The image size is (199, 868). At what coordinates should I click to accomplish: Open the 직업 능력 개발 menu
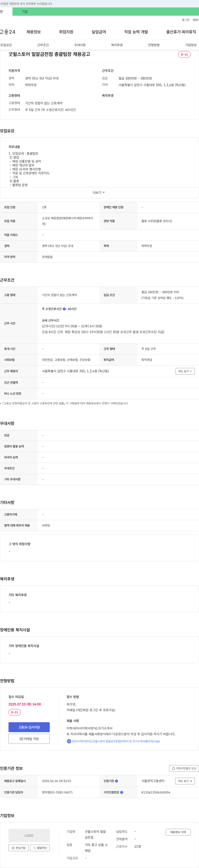pos(136,32)
